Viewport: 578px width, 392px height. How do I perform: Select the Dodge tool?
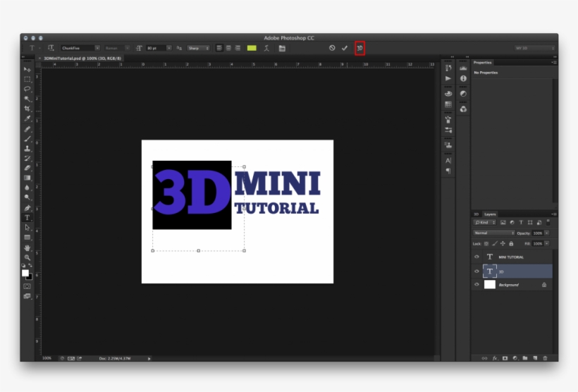pos(27,197)
